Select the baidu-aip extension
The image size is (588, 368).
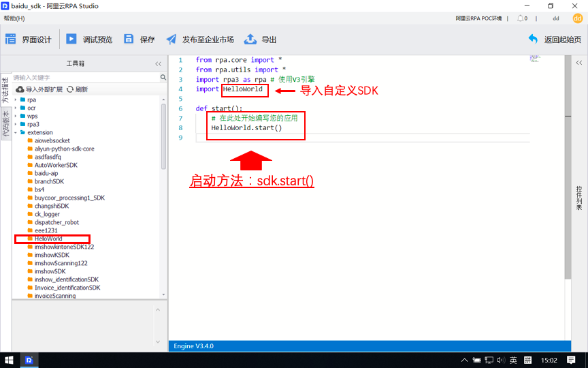pos(46,174)
